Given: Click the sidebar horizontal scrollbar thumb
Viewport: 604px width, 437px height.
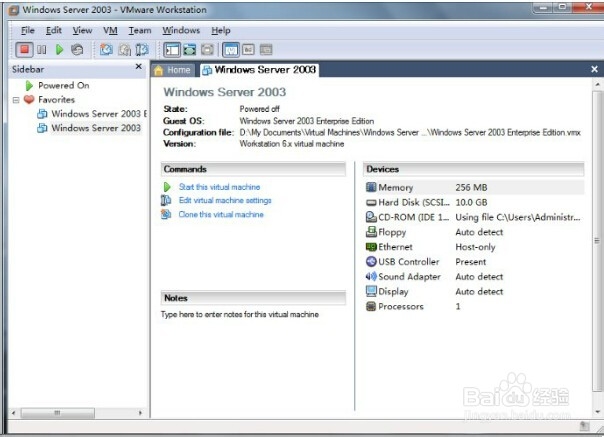Looking at the screenshot, I should point(57,413).
